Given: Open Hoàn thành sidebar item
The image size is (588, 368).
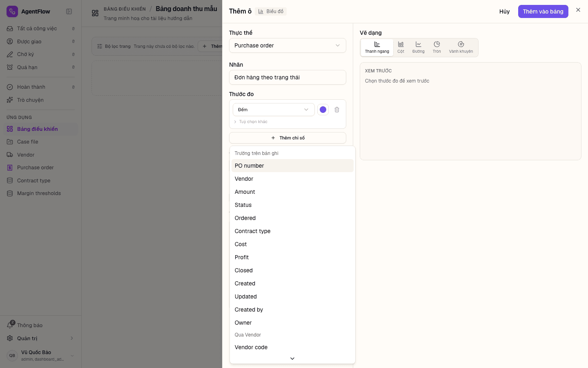Looking at the screenshot, I should (x=40, y=87).
